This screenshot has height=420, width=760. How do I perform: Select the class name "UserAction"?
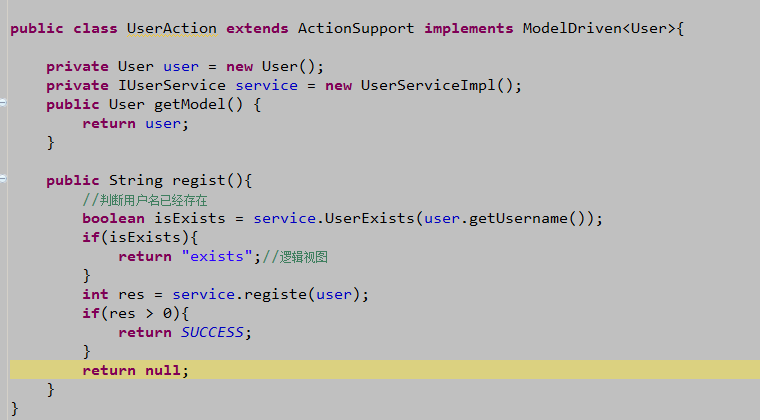tap(172, 29)
